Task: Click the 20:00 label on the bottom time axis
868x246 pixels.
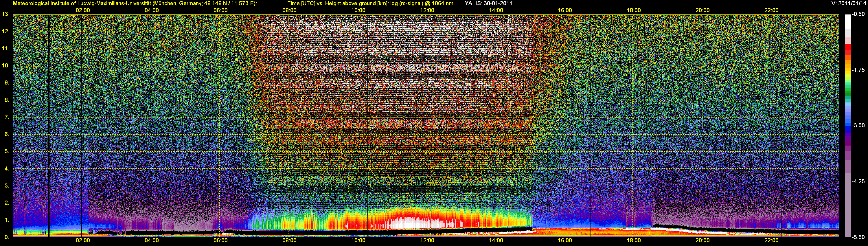Action: tap(703, 240)
